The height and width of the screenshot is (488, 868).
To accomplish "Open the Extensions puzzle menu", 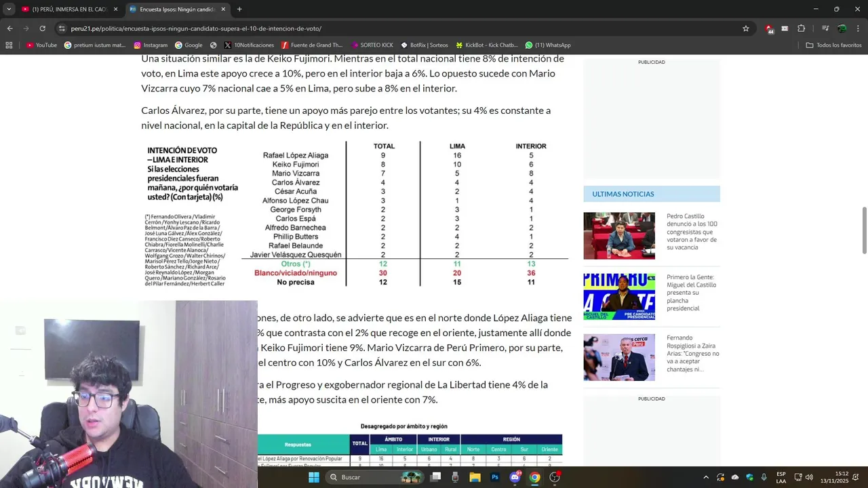I will 801,28.
